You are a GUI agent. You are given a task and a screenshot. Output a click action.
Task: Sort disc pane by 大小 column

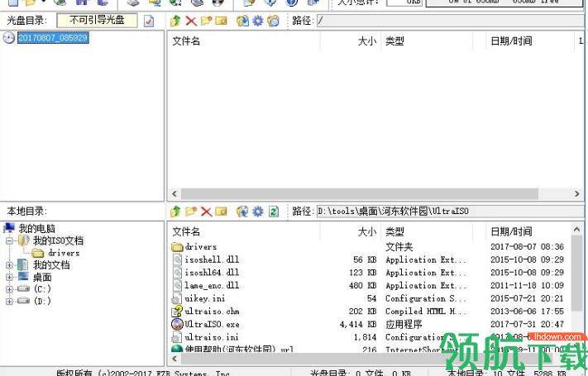351,40
